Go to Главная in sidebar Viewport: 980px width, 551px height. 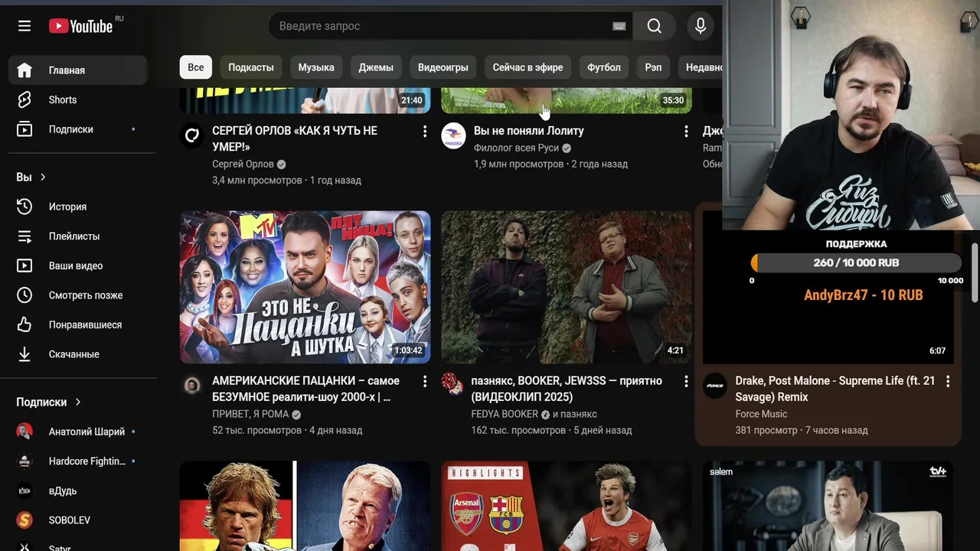coord(78,70)
